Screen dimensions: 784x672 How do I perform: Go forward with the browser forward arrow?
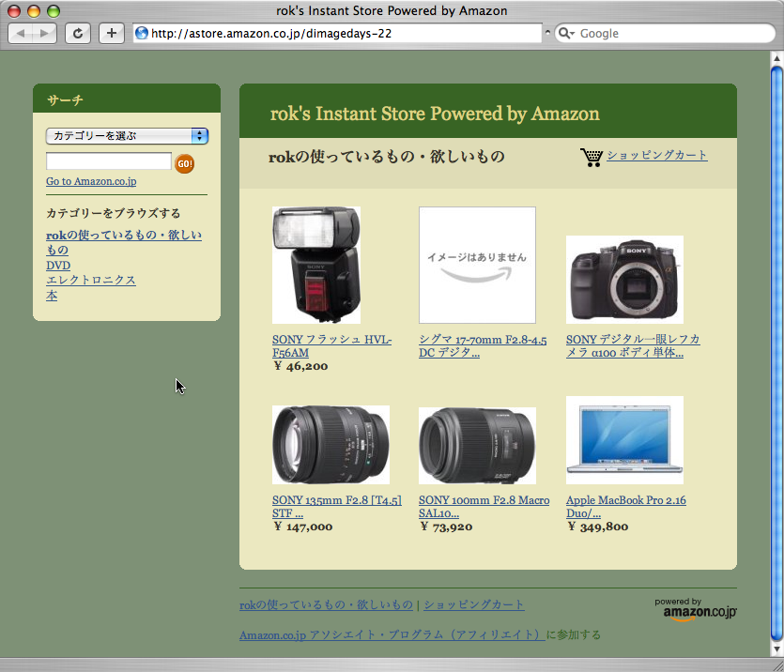coord(44,34)
